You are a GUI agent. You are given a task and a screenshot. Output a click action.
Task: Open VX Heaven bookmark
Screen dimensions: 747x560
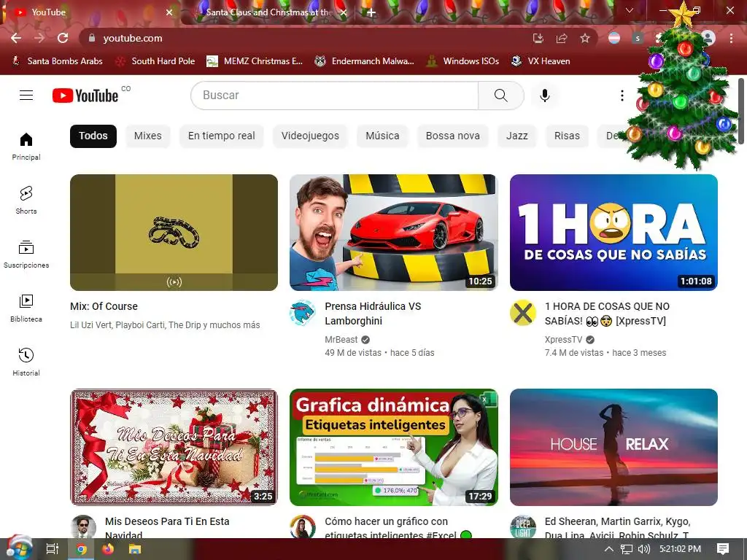point(541,61)
